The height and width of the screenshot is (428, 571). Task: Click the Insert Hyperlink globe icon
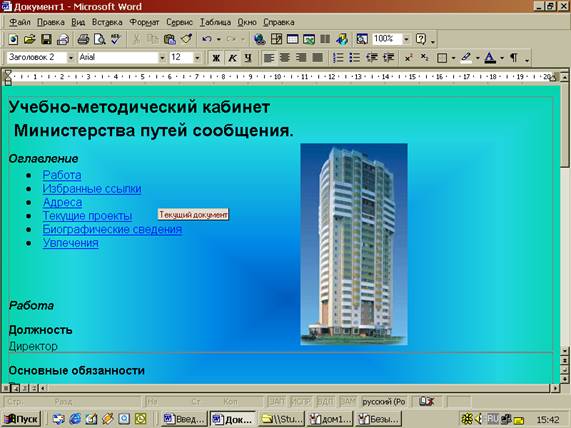click(x=260, y=39)
